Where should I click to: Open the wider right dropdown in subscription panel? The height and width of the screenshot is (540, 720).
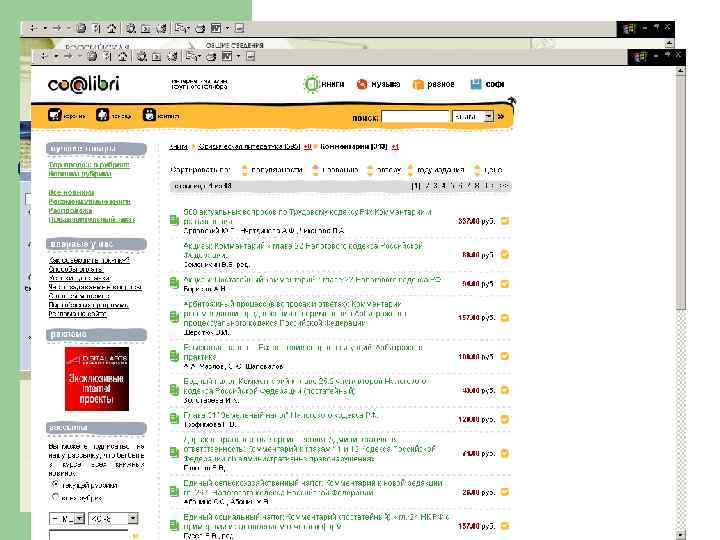pyautogui.click(x=133, y=518)
